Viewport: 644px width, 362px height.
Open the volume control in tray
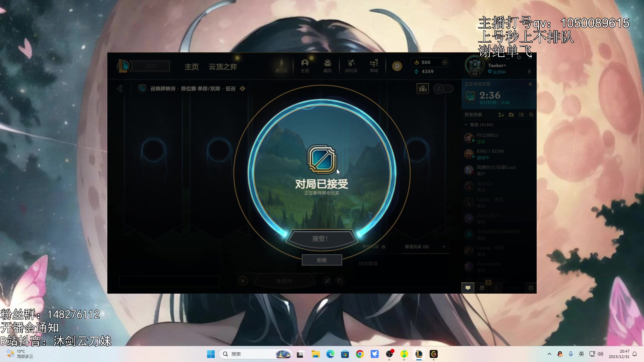click(x=600, y=354)
